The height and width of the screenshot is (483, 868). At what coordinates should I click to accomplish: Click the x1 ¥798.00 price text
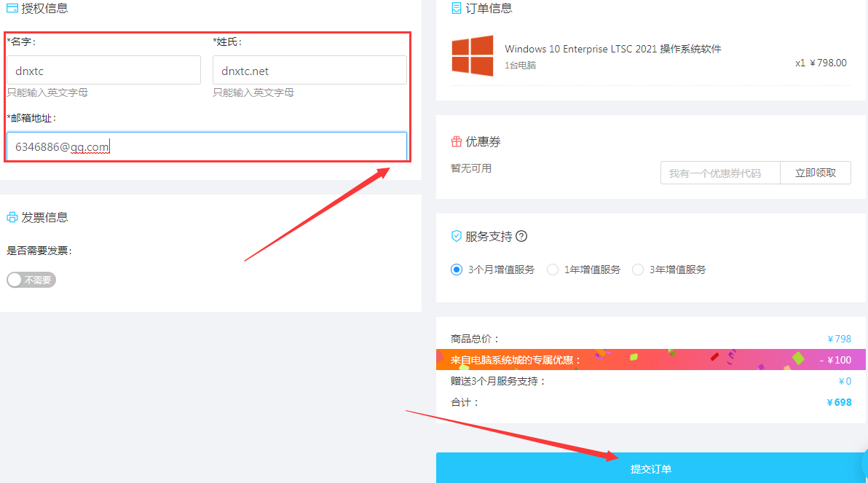pyautogui.click(x=821, y=63)
